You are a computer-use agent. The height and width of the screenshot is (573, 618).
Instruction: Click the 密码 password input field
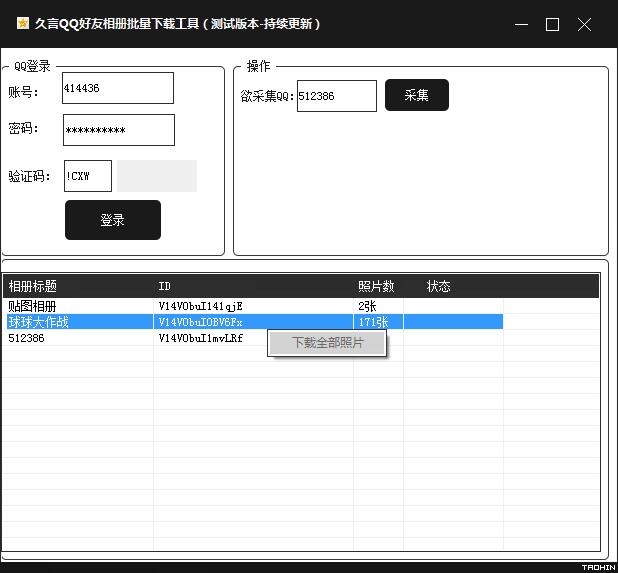119,130
